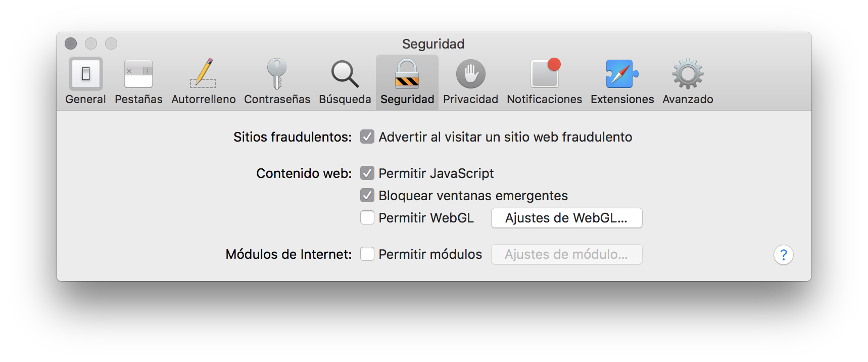Image resolution: width=868 pixels, height=362 pixels.
Task: Disable fraudulent website warning checkbox
Action: [x=367, y=137]
